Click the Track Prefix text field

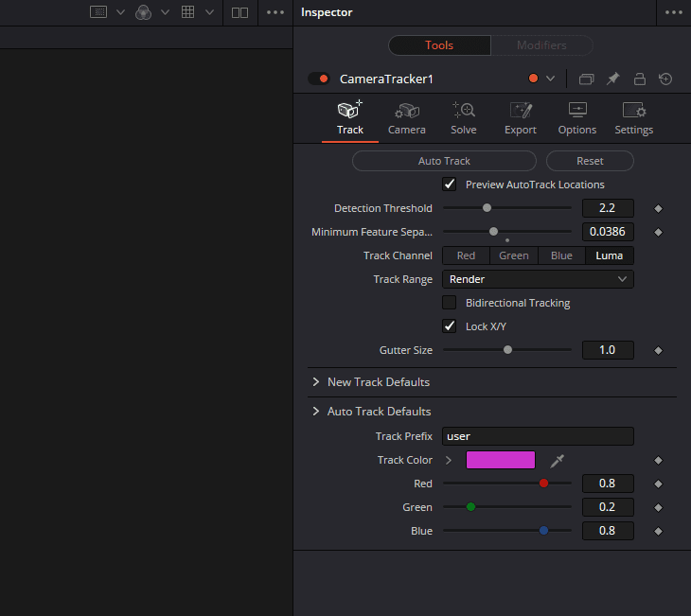click(538, 436)
